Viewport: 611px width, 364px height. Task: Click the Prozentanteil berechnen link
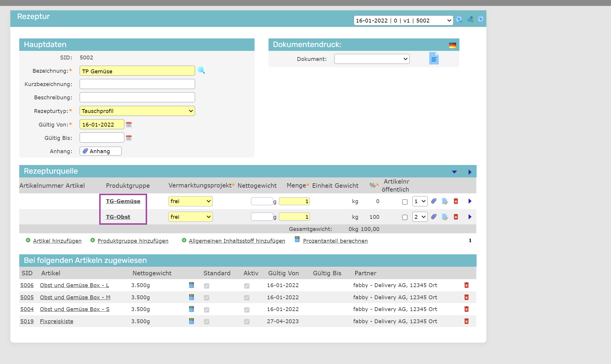tap(335, 241)
